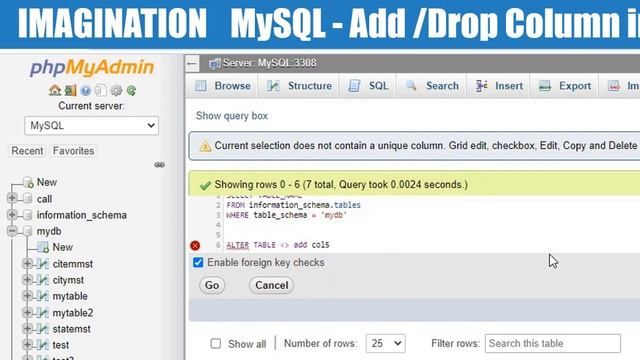This screenshot has width=640, height=360.
Task: Expand the citemmst table node
Action: [27, 264]
